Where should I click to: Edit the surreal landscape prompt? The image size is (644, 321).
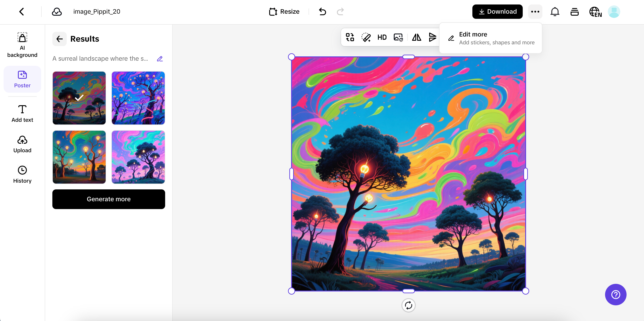(160, 58)
